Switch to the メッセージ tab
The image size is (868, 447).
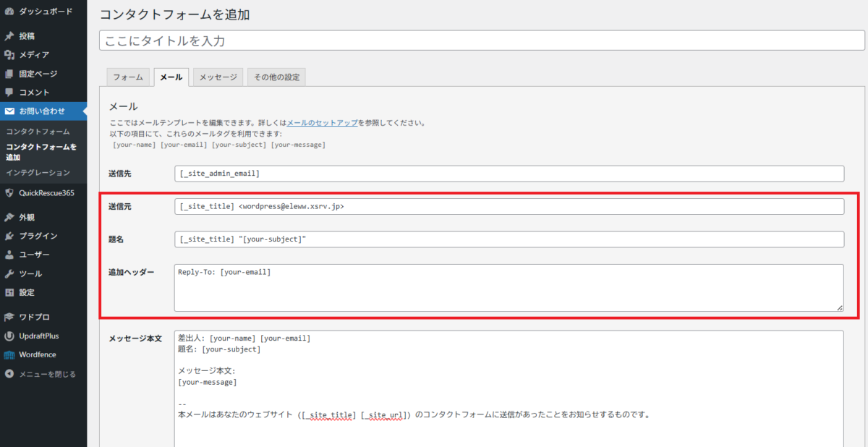point(218,77)
